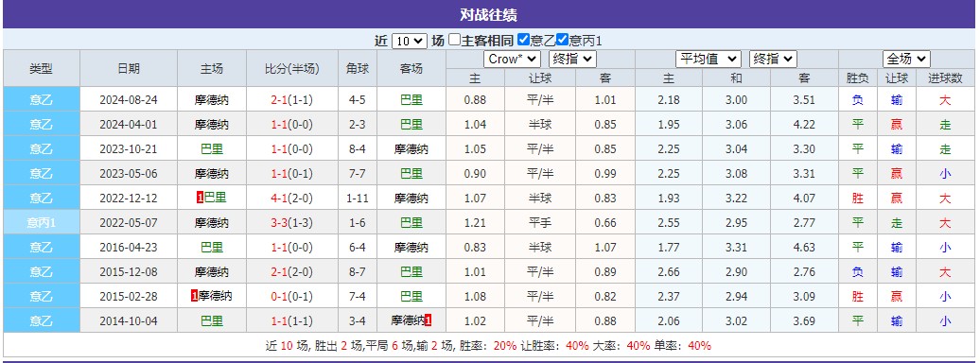
Task: Click the away odds value 4.63
Action: tap(804, 248)
